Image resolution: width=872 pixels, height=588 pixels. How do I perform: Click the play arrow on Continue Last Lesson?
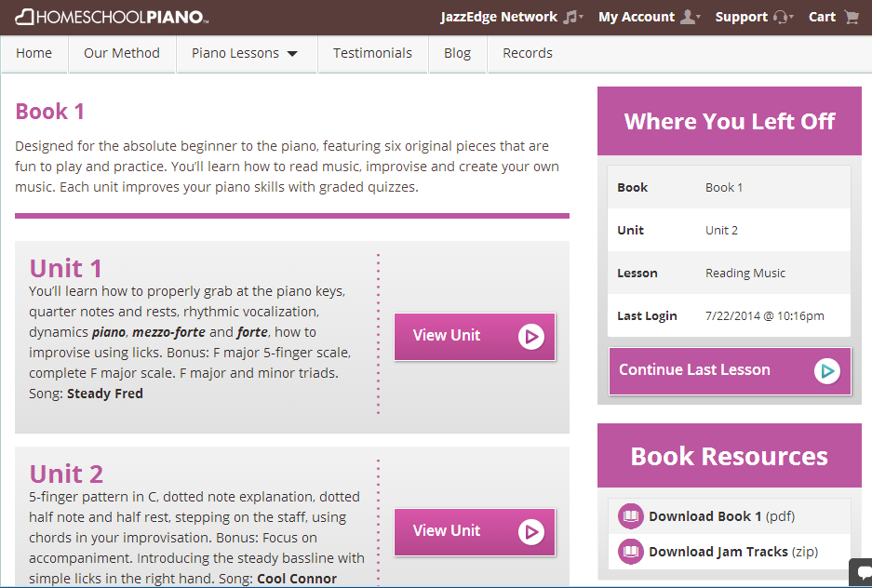(826, 371)
